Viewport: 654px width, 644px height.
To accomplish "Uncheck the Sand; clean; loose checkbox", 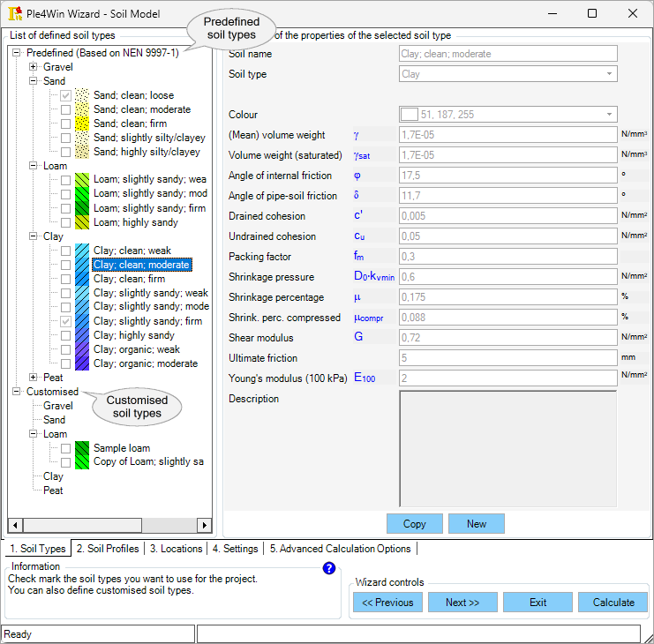I will coord(66,95).
